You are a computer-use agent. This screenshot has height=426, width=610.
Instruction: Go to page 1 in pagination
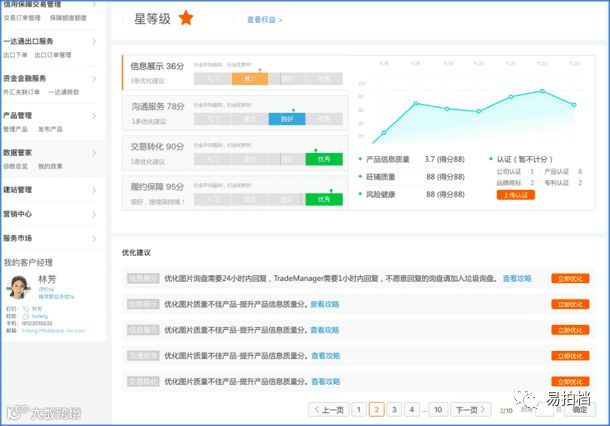pyautogui.click(x=359, y=410)
